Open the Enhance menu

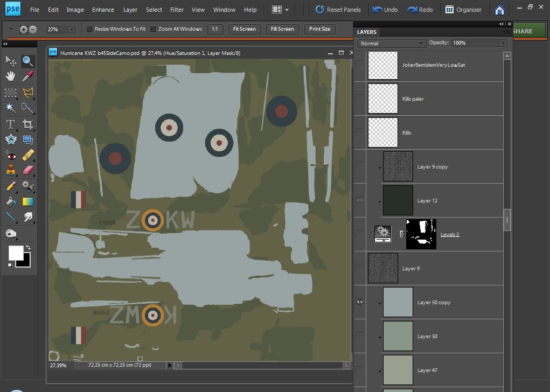pos(103,10)
